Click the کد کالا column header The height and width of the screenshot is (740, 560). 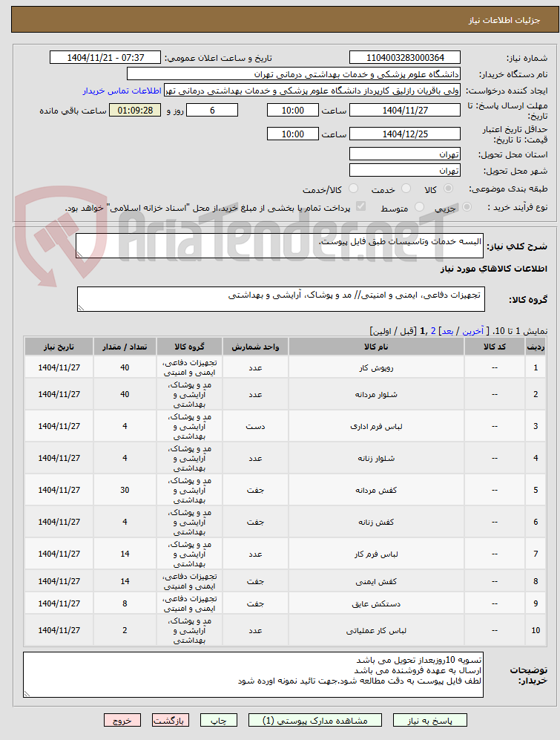point(495,347)
